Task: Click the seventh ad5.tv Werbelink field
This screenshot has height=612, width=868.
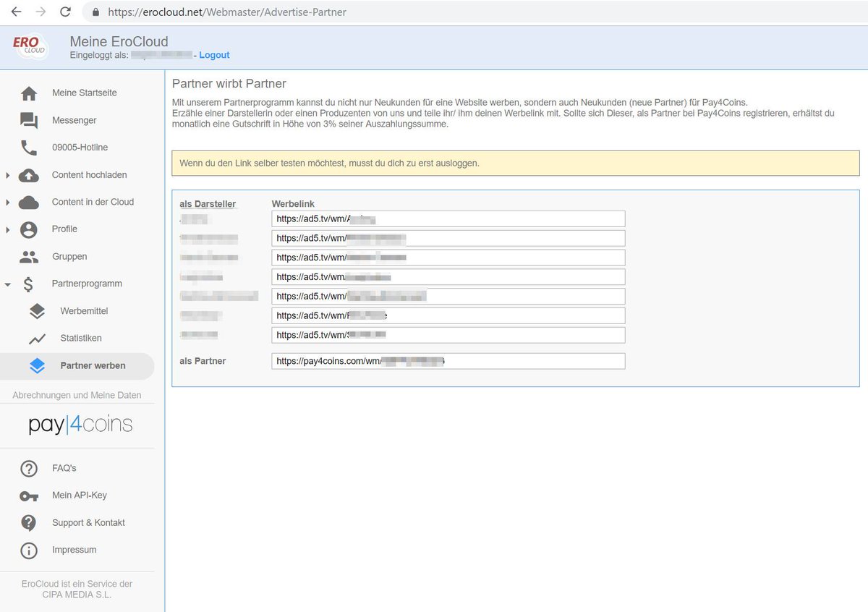Action: point(448,335)
